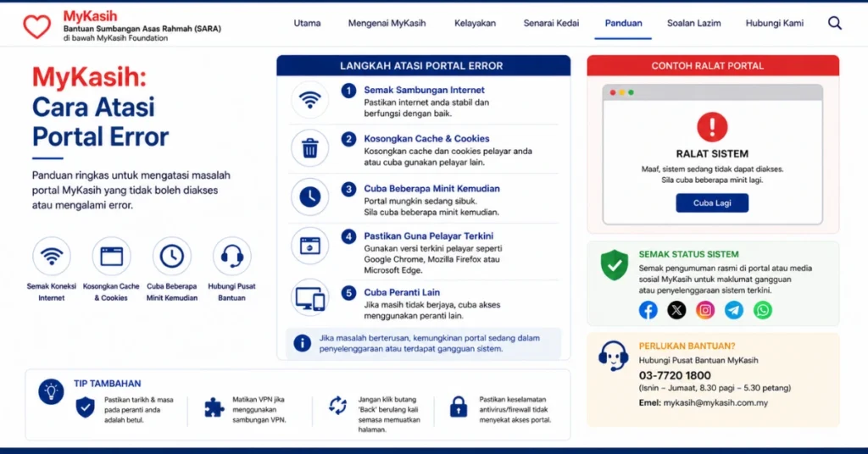The width and height of the screenshot is (868, 454).
Task: Click the padlock antivirus tip icon
Action: [x=459, y=407]
